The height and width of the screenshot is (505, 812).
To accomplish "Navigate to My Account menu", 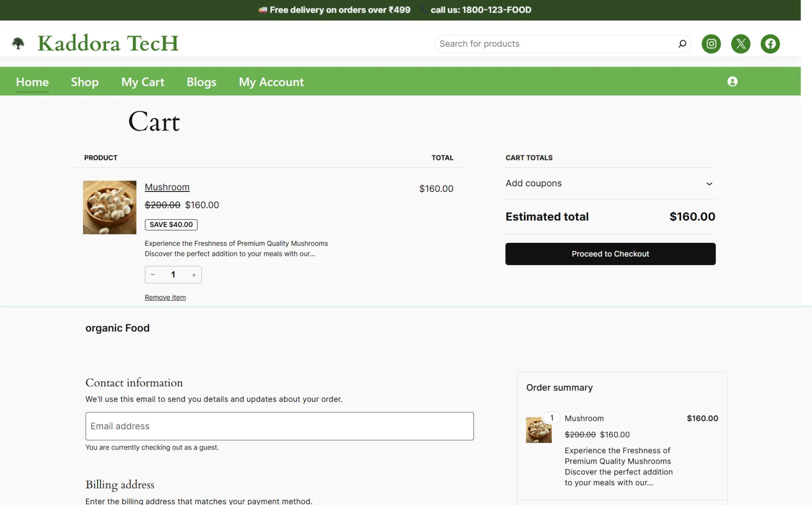I will pos(271,82).
